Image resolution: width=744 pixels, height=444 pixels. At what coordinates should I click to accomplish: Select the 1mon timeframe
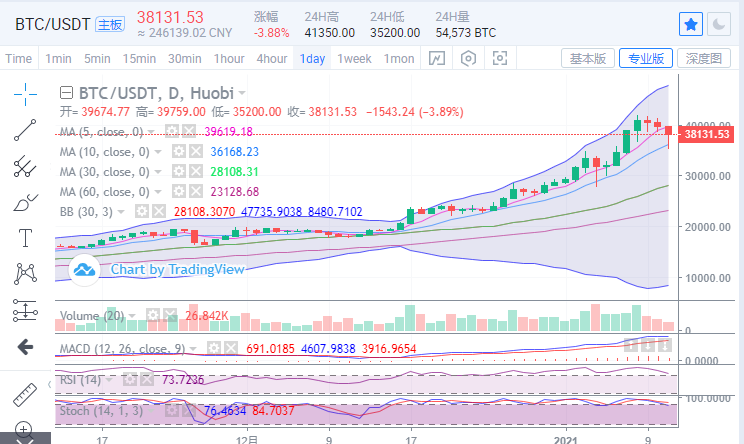pyautogui.click(x=399, y=58)
